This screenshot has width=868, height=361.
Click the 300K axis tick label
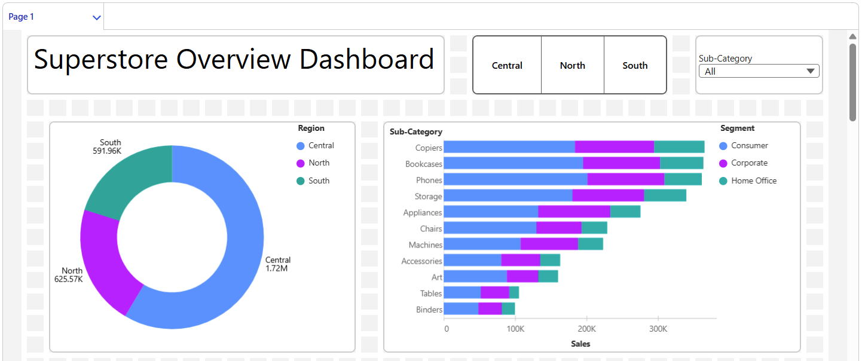pyautogui.click(x=658, y=329)
